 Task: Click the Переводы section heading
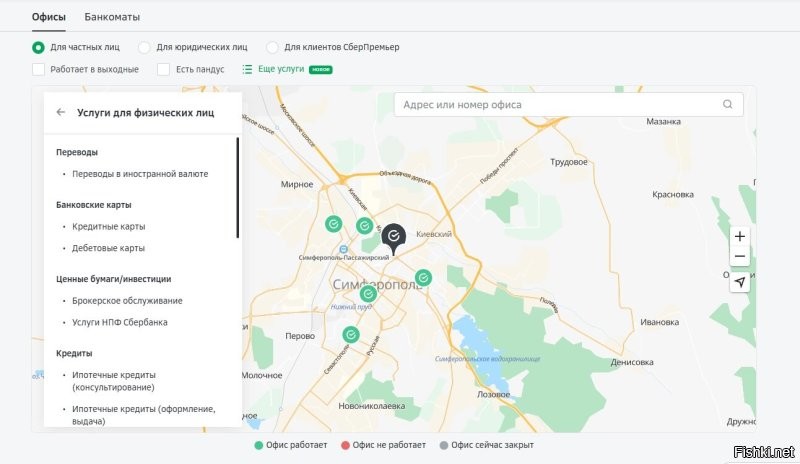point(77,152)
